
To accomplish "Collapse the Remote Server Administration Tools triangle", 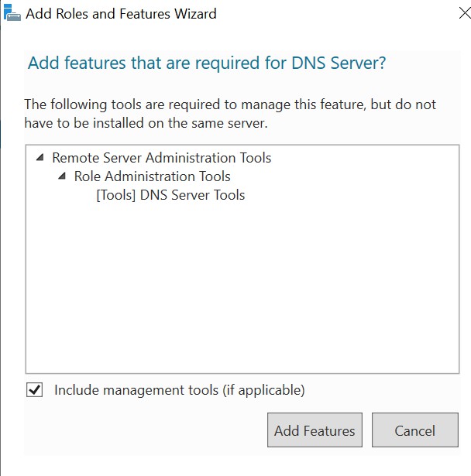I will coord(40,158).
